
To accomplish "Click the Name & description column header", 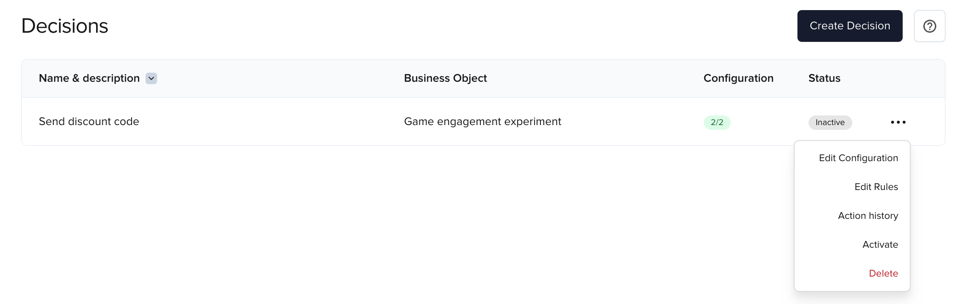I will coord(89,78).
